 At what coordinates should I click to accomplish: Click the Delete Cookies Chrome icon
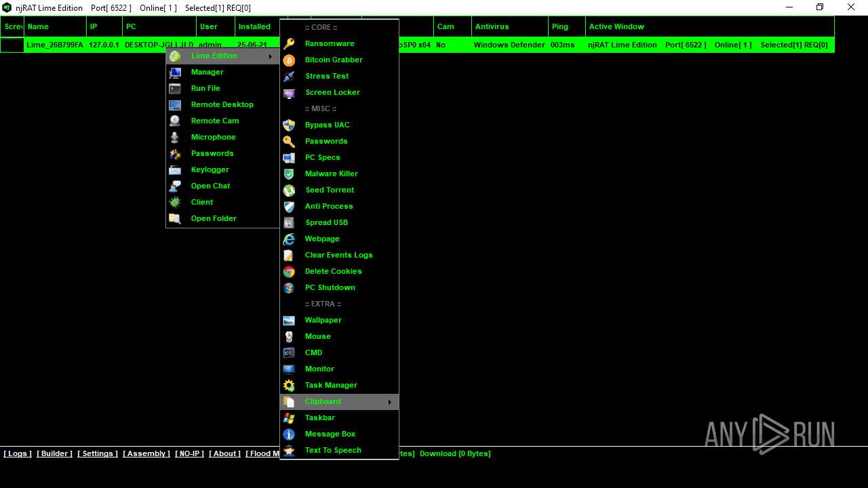coord(289,271)
